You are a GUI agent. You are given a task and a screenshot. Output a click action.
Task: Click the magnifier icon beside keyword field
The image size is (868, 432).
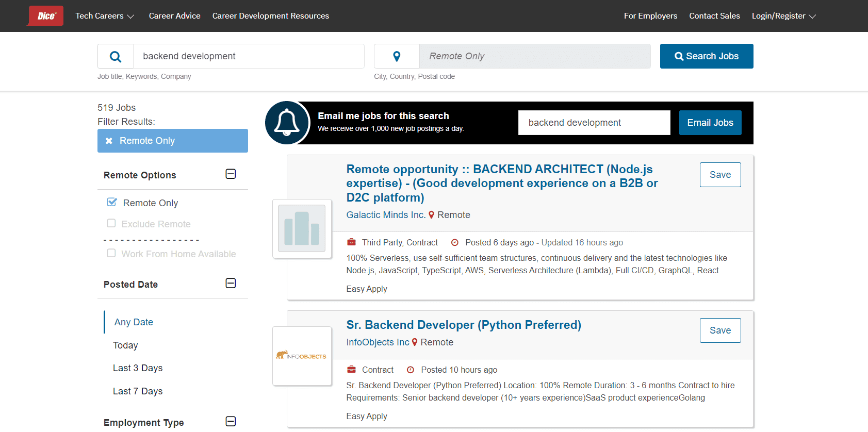[116, 56]
